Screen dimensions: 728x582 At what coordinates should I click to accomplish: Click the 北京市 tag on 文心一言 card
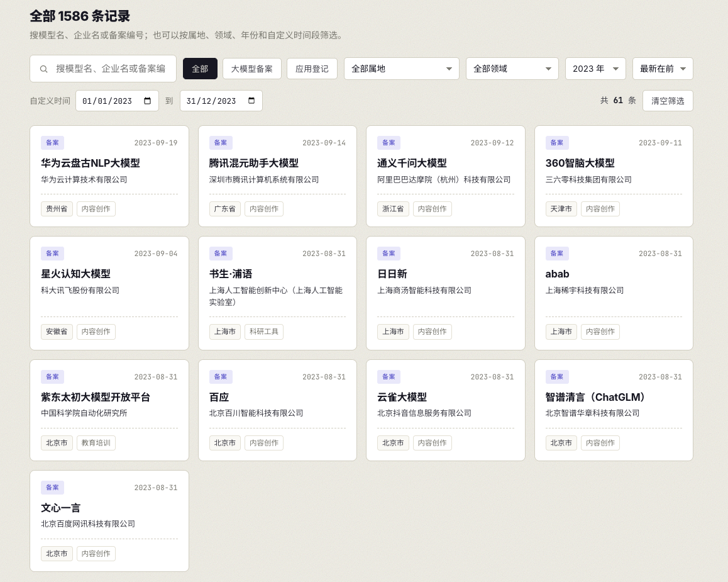tap(57, 554)
